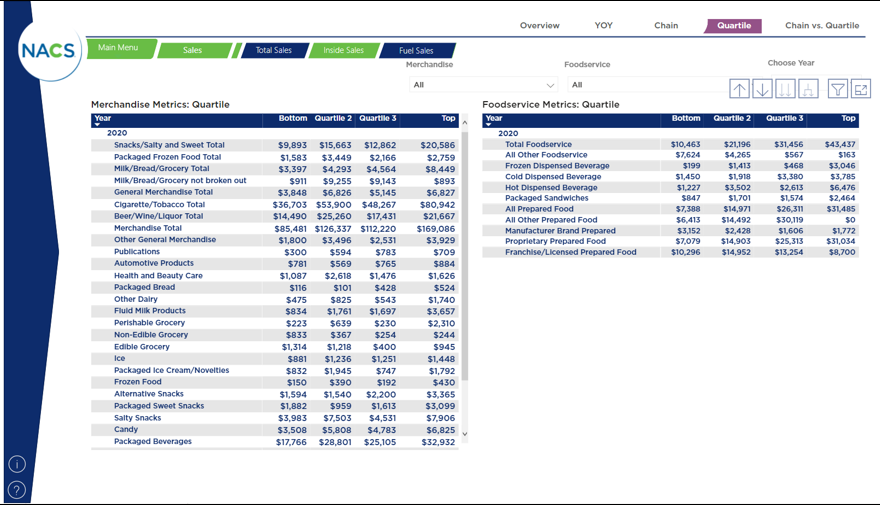This screenshot has width=880, height=505.
Task: Click the drill up arrow icon
Action: [739, 89]
